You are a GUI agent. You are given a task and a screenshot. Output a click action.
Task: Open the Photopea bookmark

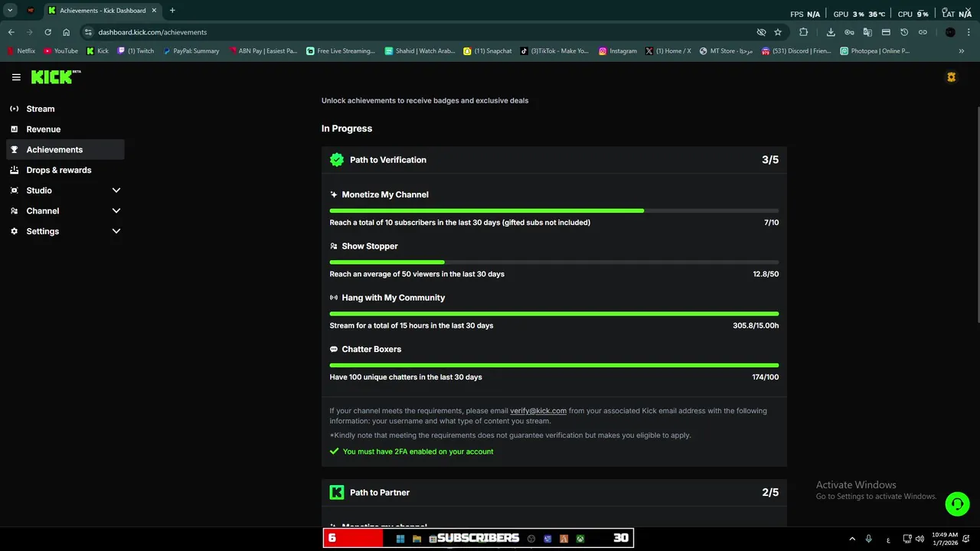click(x=875, y=51)
